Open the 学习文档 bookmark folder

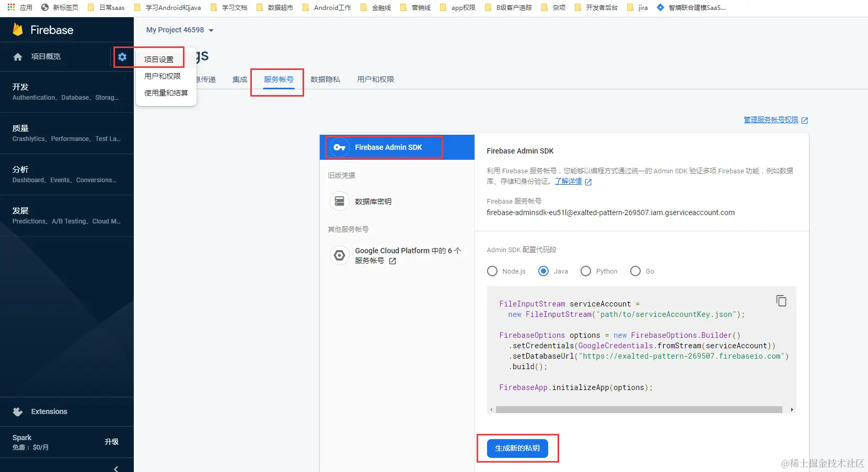coord(228,7)
